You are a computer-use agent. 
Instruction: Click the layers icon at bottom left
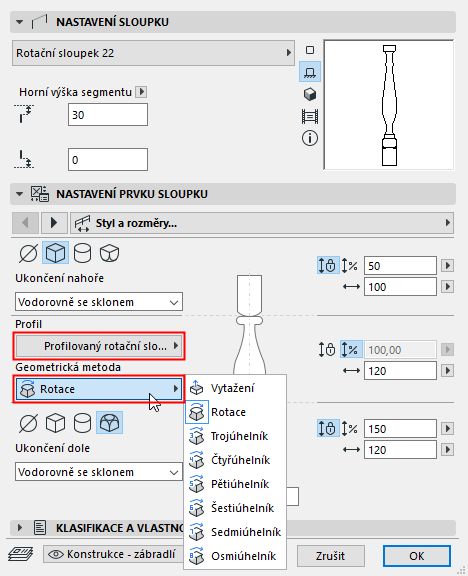click(x=21, y=554)
